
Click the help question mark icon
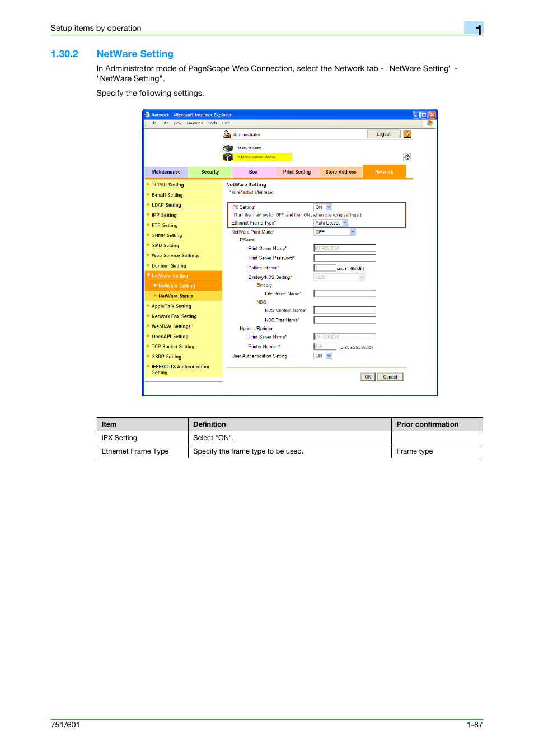point(407,134)
